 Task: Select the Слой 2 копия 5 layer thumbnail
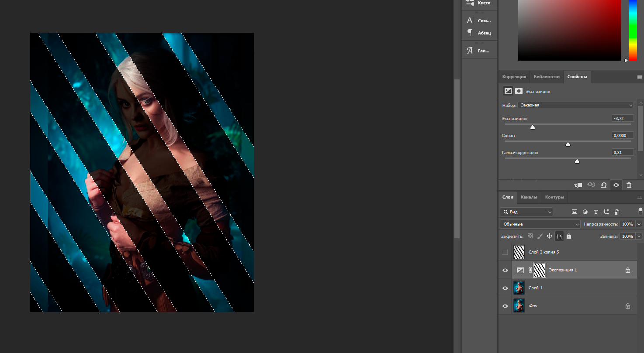point(519,252)
